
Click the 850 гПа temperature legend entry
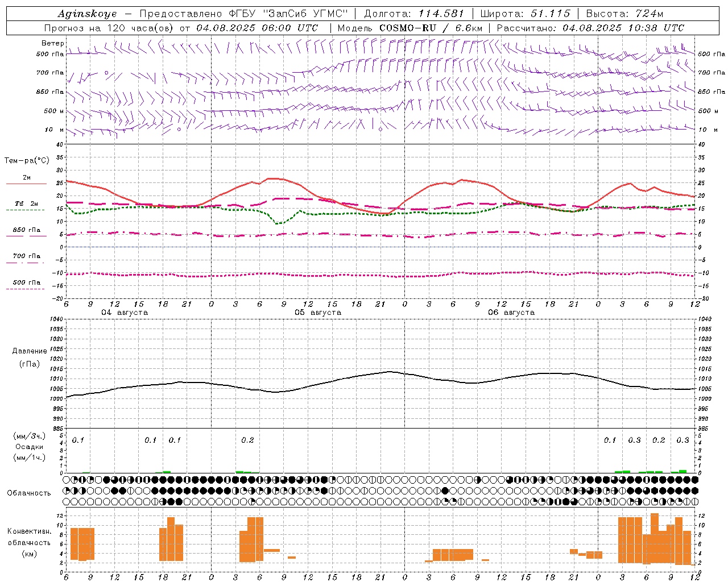[26, 230]
